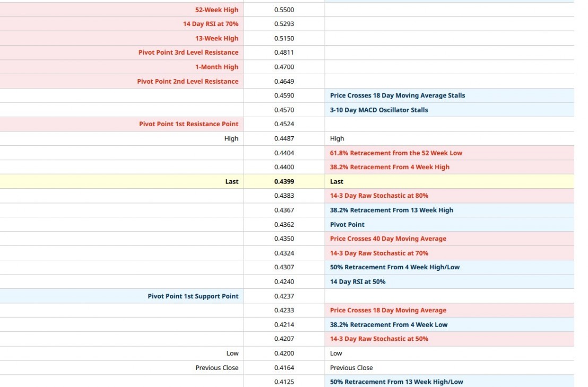Viewport: 588px width, 387px height.
Task: Select 50% Retracement From 4 Week High/Low
Action: click(x=394, y=267)
